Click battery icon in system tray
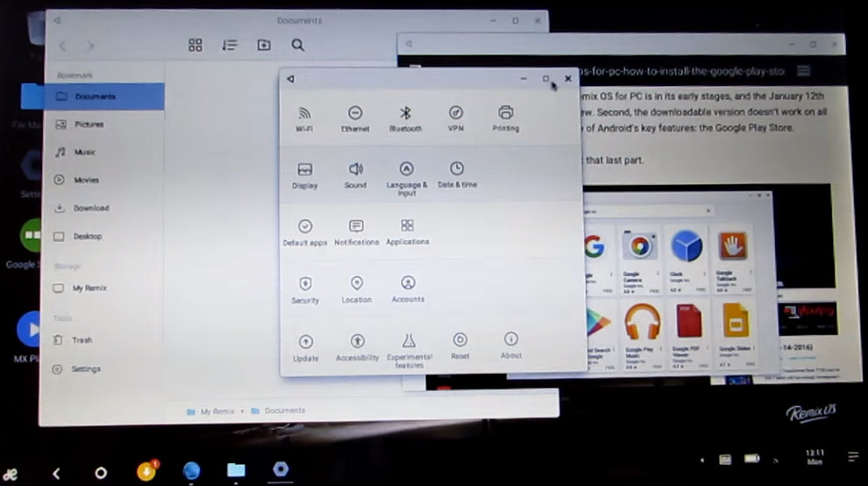Screen dimensions: 868x486 [751, 458]
